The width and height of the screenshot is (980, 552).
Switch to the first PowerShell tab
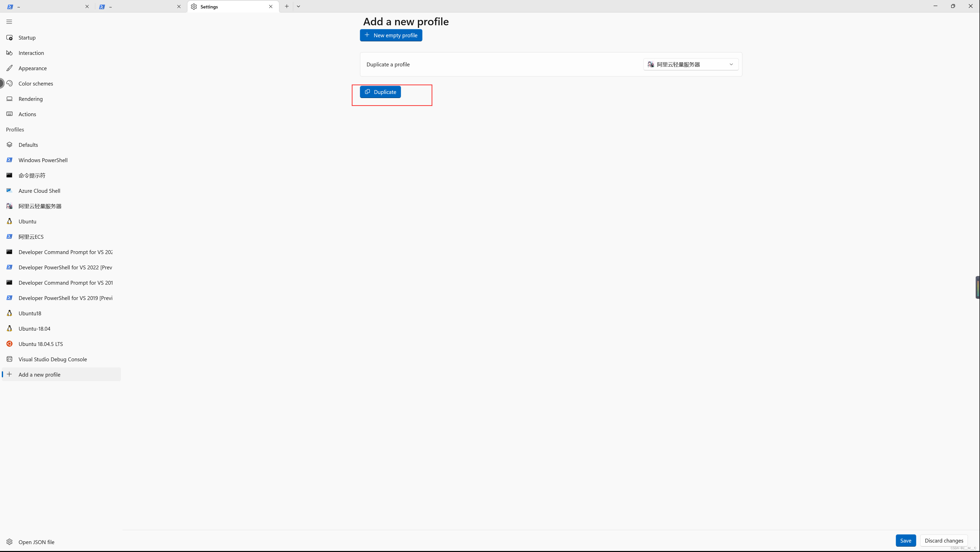[x=46, y=6]
